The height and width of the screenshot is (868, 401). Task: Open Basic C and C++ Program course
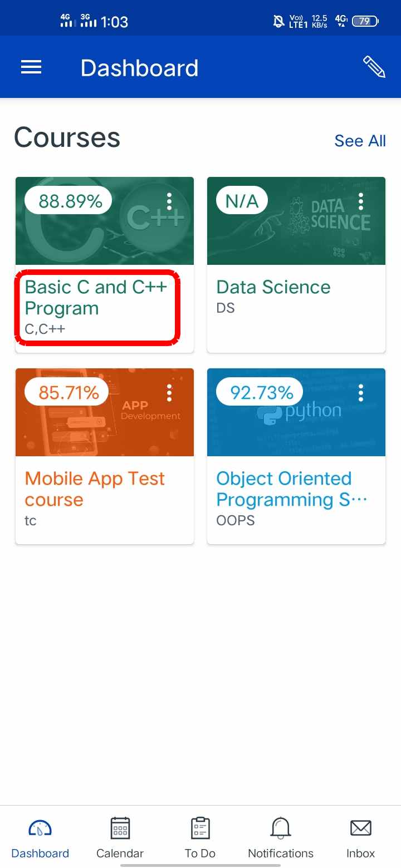point(96,298)
